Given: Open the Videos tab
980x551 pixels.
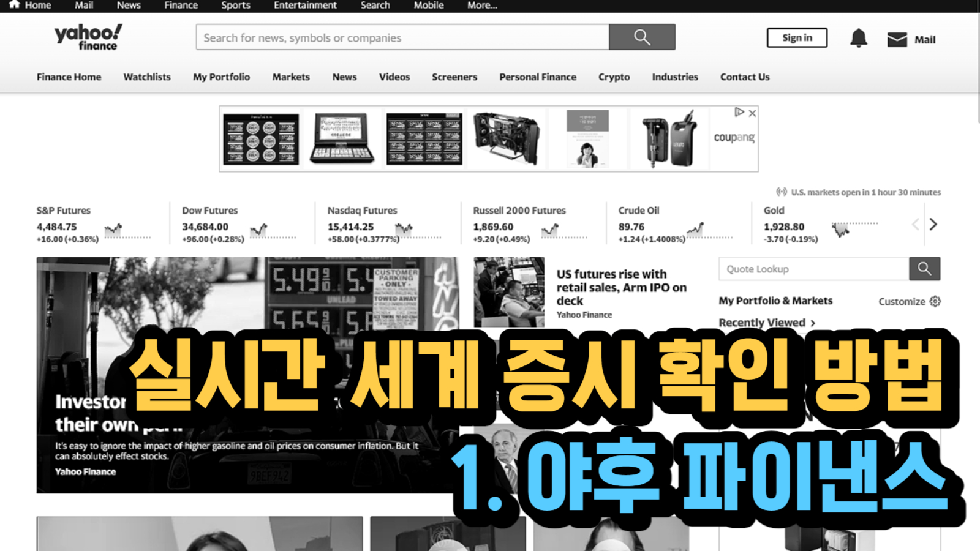Looking at the screenshot, I should [x=394, y=77].
